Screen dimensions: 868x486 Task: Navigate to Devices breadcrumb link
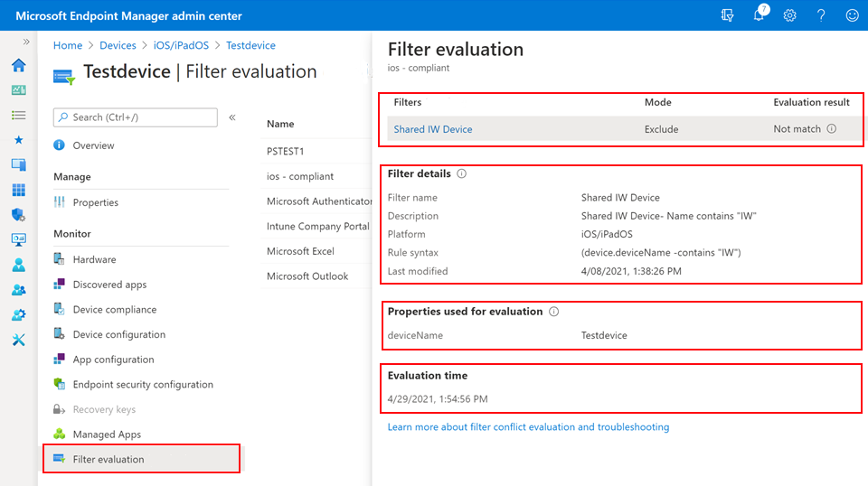click(x=118, y=45)
